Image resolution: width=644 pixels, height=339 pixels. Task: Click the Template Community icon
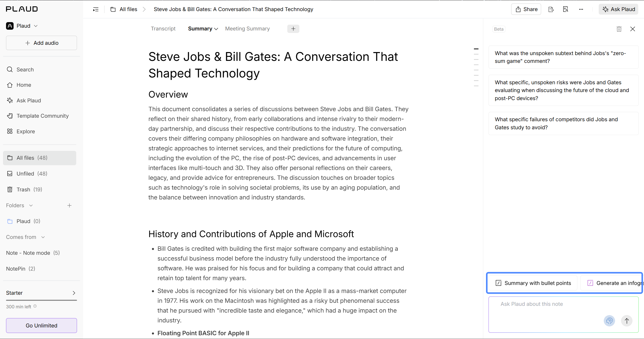tap(10, 116)
